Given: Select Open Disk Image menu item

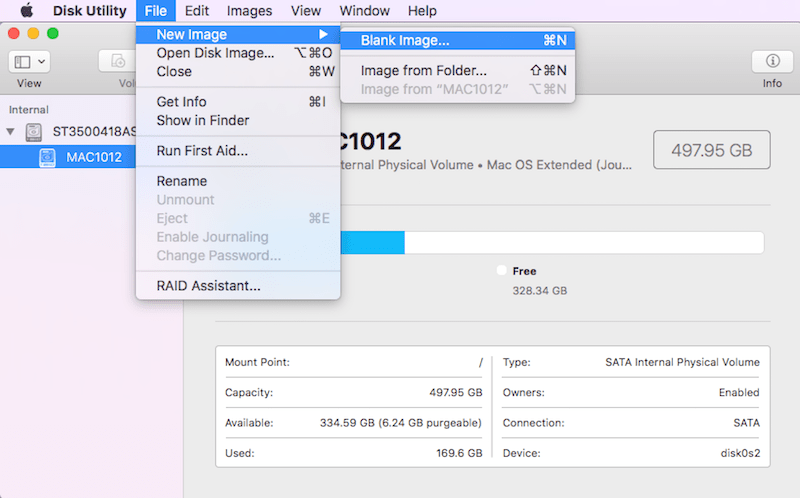Looking at the screenshot, I should tap(238, 53).
